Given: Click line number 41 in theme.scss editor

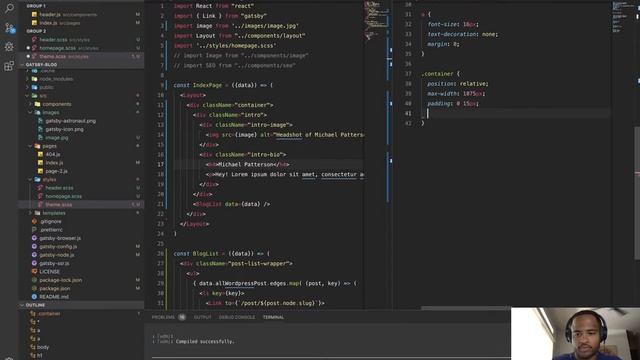Looking at the screenshot, I should pos(408,113).
